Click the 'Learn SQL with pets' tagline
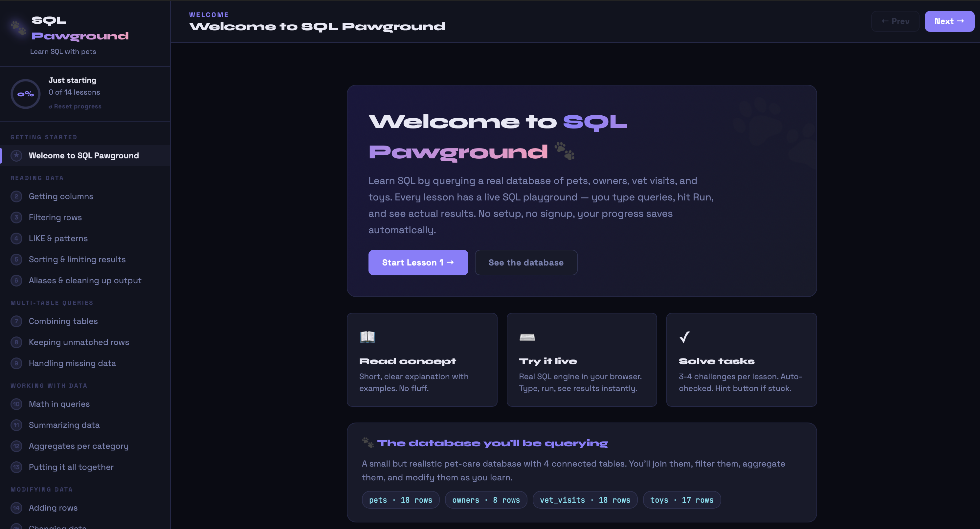 [x=63, y=52]
